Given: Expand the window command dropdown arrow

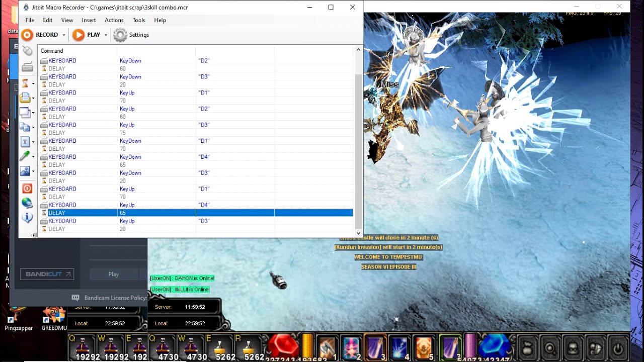Looking at the screenshot, I should click(x=33, y=113).
